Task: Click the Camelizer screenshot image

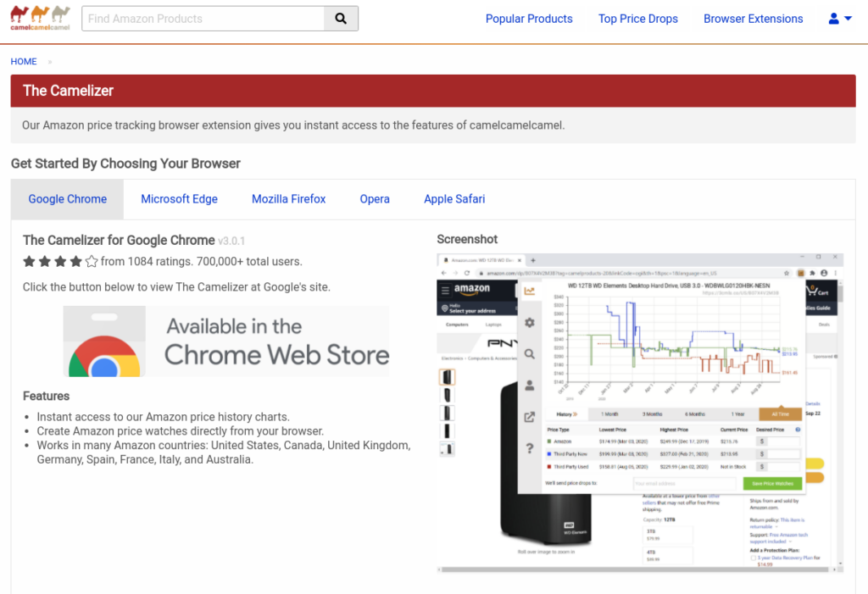Action: [x=640, y=413]
